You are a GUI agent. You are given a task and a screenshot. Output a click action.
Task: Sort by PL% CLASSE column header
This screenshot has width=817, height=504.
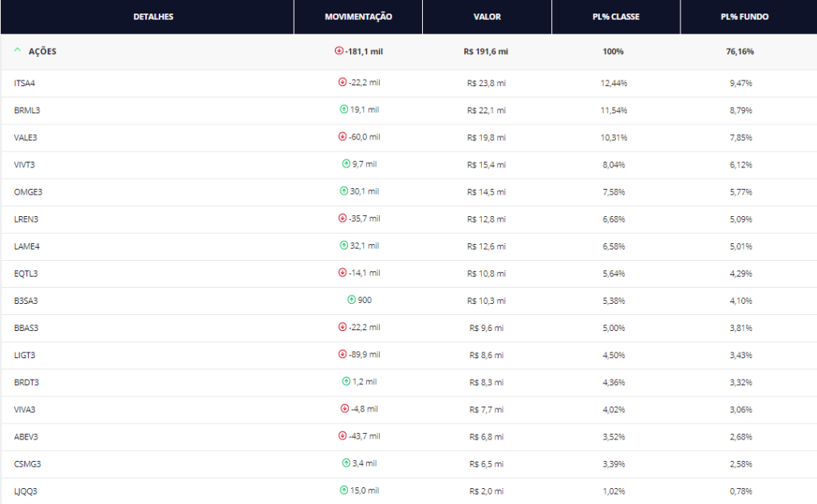(x=616, y=17)
